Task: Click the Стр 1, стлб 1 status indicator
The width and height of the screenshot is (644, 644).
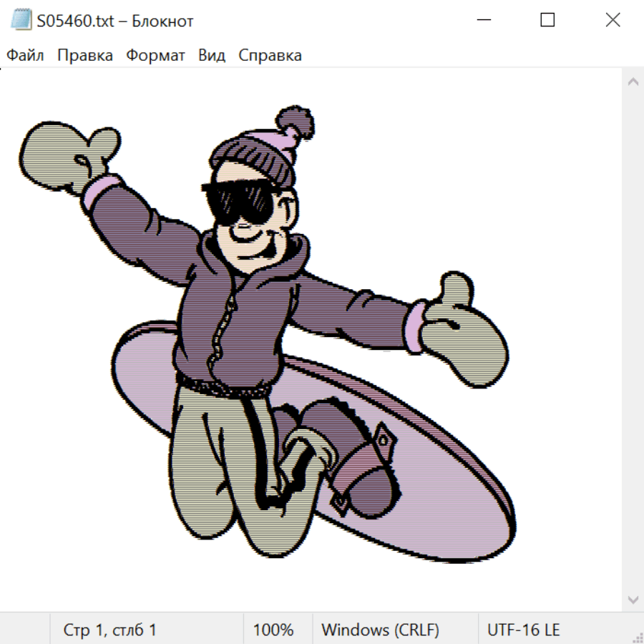Action: (110, 630)
